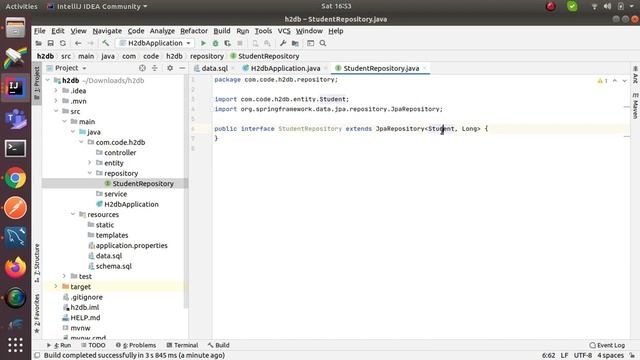Toggle the 1: Project tool window button
The height and width of the screenshot is (360, 640).
coord(37,84)
